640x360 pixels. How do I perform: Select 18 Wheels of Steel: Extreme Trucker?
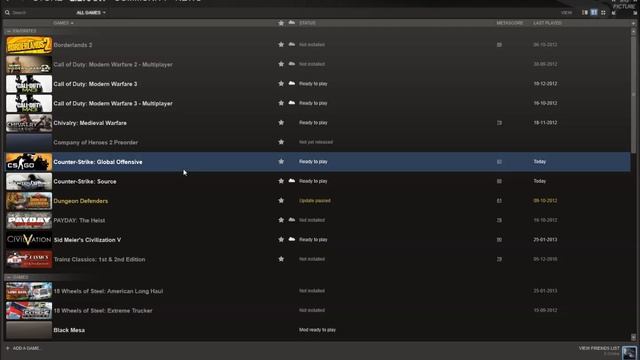pyautogui.click(x=102, y=311)
